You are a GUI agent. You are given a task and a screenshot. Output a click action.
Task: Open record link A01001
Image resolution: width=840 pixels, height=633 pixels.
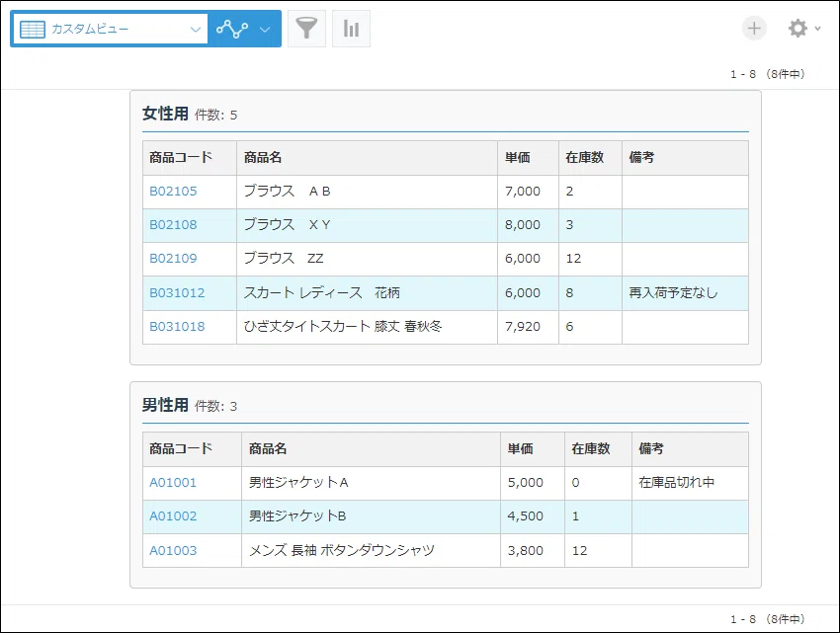[x=173, y=483]
